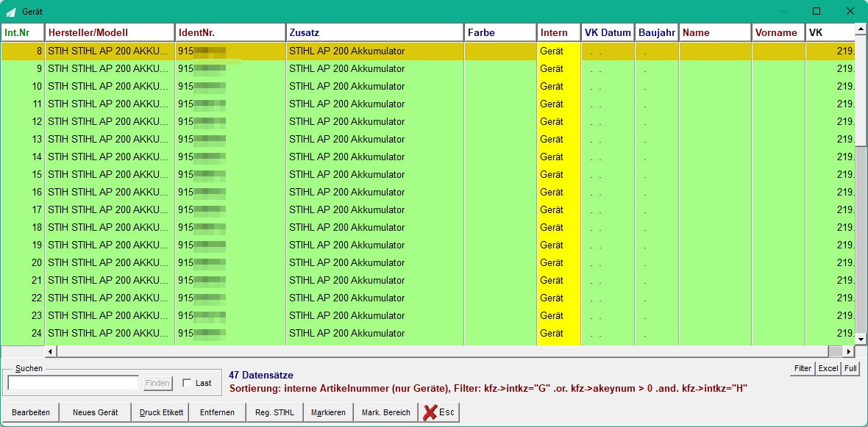Export the list with the Excel button

coord(828,368)
